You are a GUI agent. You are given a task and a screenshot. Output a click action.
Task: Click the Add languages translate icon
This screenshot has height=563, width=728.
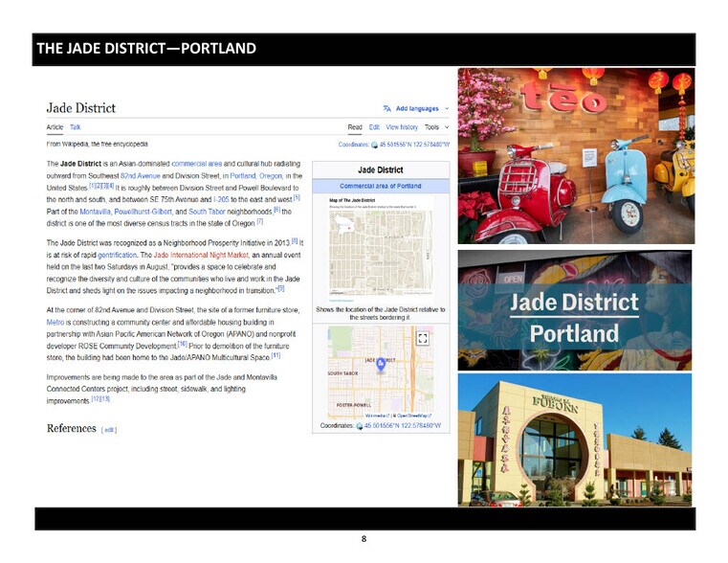tap(386, 109)
